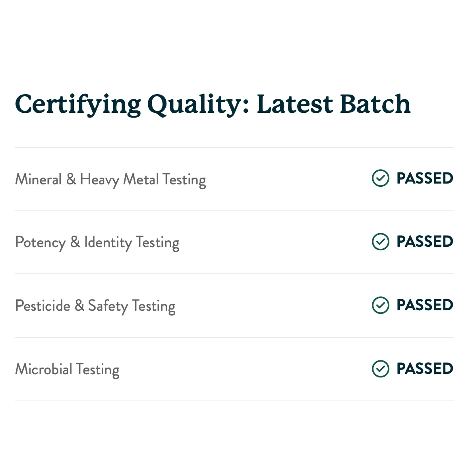
Task: Click Latest Batch in the heading
Action: pos(333,104)
